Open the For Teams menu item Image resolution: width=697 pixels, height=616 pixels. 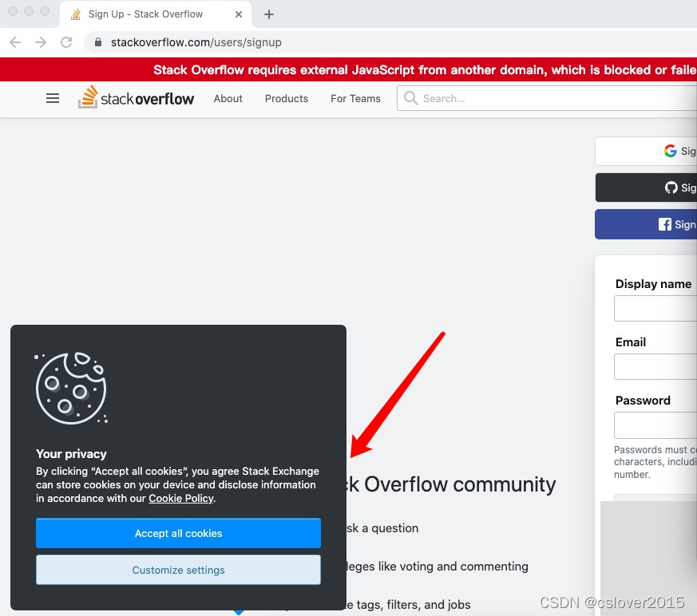coord(355,99)
